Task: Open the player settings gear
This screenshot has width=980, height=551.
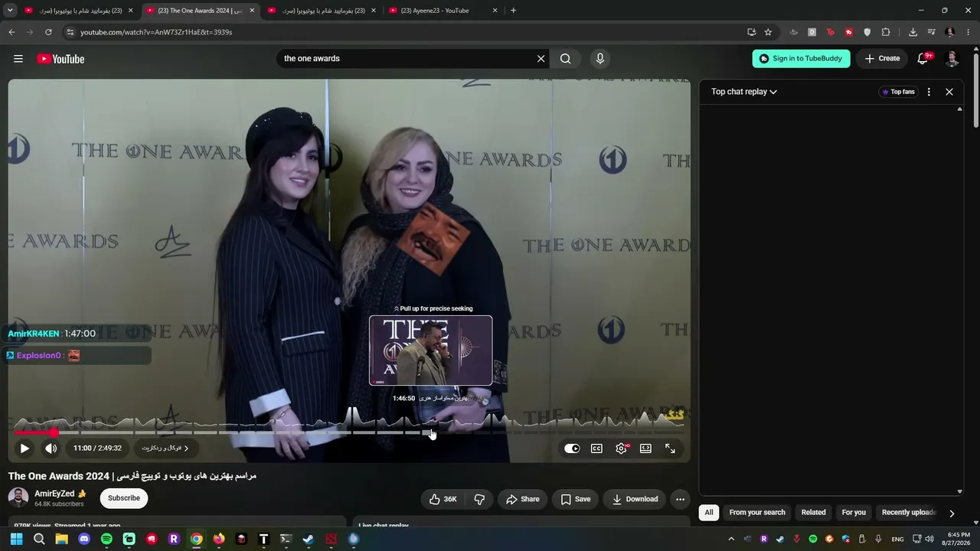Action: point(621,448)
